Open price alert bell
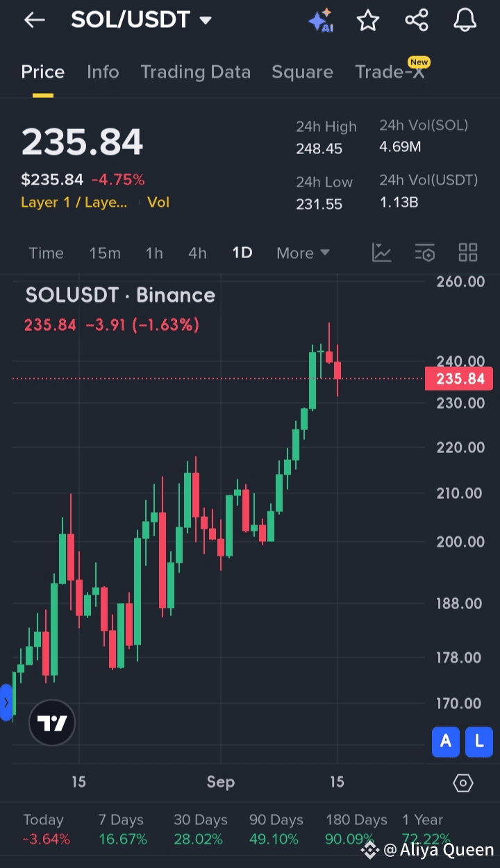The width and height of the screenshot is (500, 868). click(465, 21)
